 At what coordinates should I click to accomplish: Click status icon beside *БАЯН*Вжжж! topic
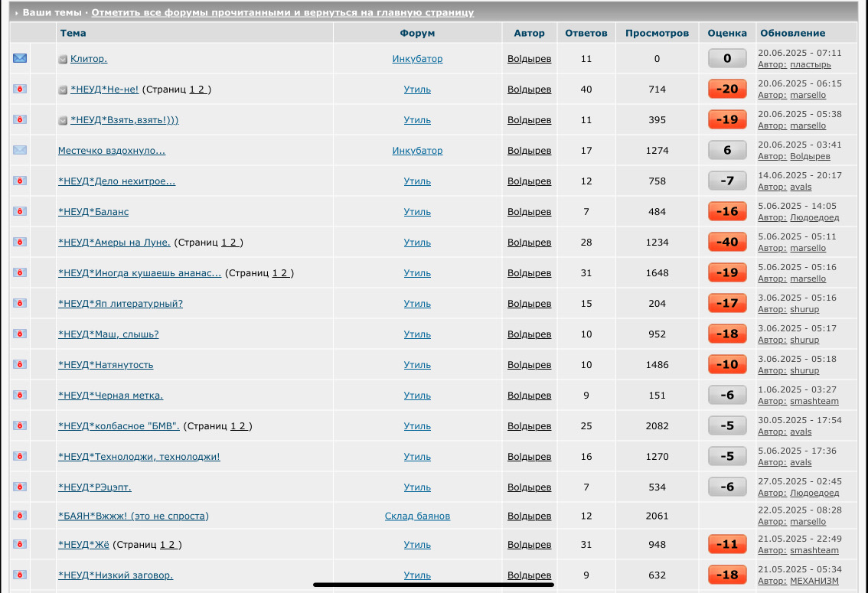coord(20,516)
